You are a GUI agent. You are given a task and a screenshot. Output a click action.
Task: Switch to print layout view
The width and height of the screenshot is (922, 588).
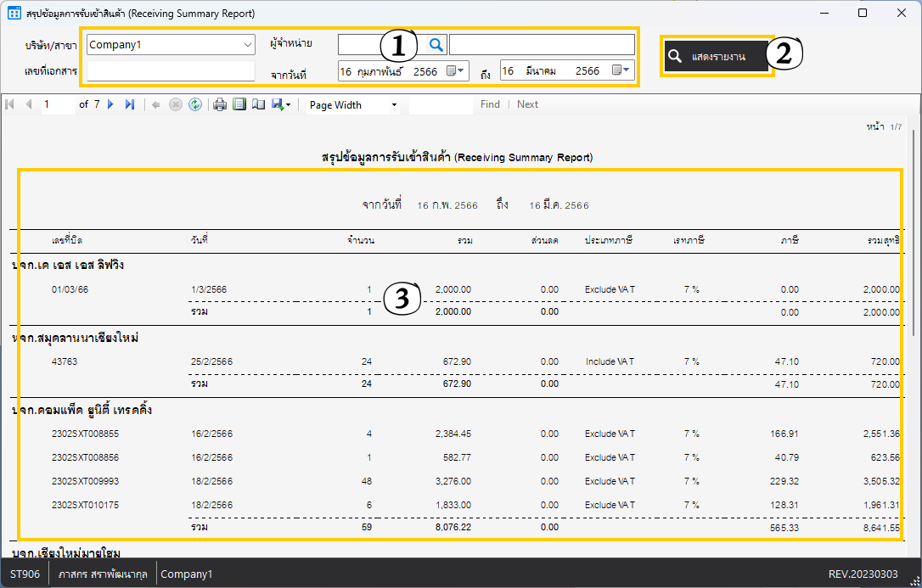point(239,104)
